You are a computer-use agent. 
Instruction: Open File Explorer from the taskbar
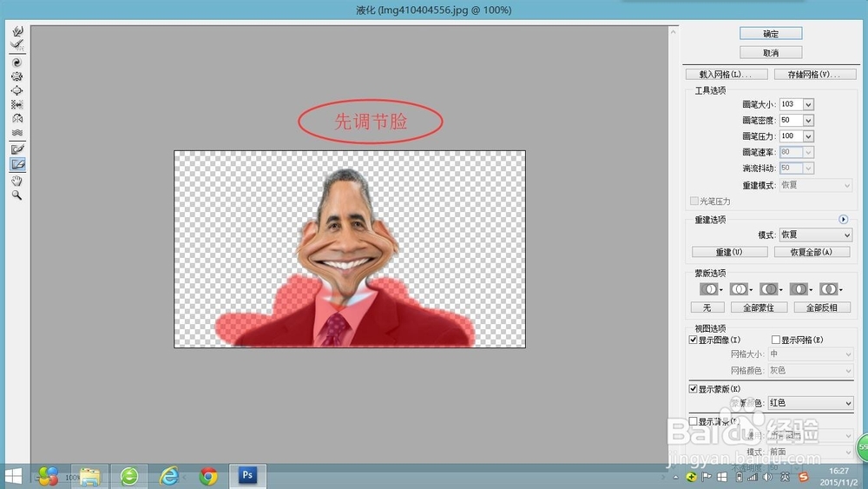pos(89,476)
